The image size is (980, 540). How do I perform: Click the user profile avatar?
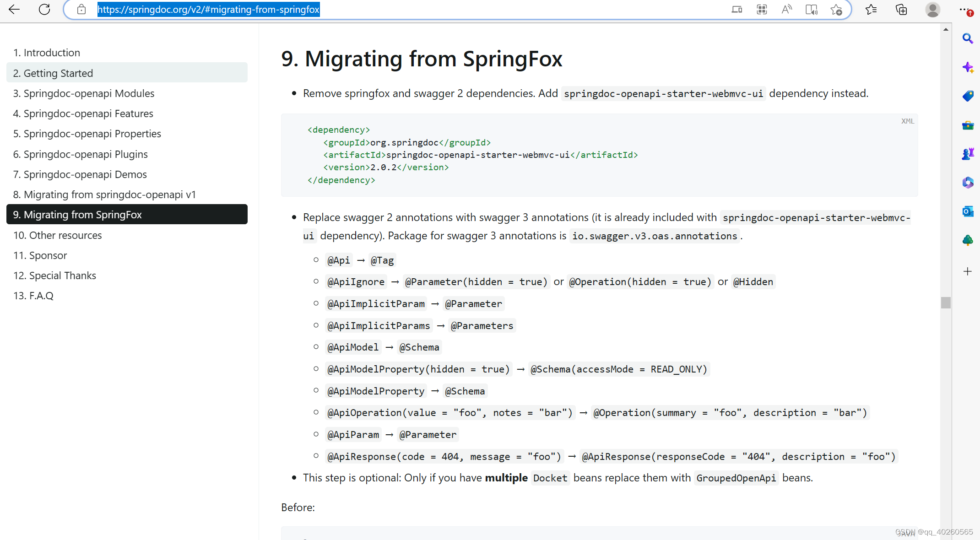click(x=932, y=9)
